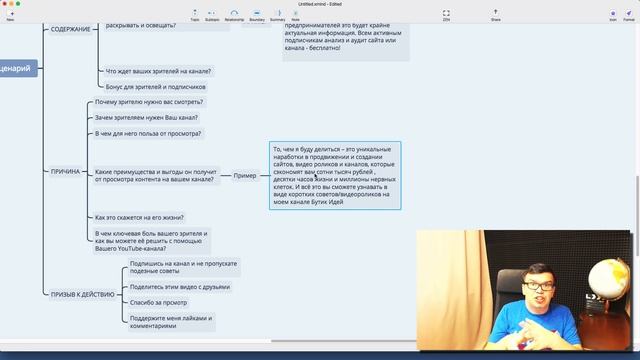
Task: Add a new Topic from the toolbar
Action: pos(195,16)
